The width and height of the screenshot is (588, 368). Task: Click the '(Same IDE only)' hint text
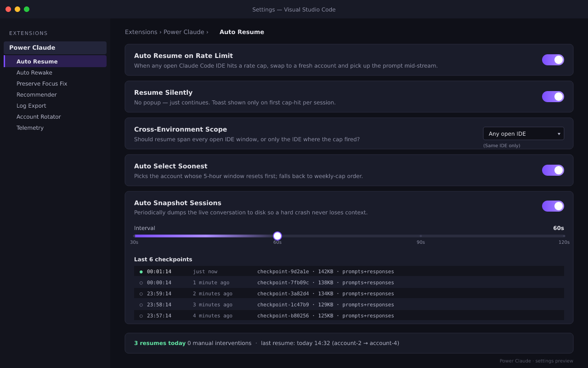tap(502, 146)
